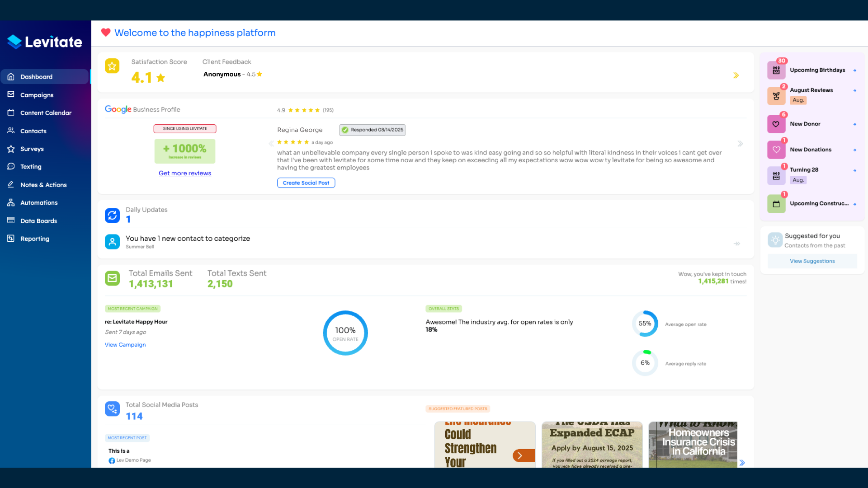Show previous Google review arrow
The width and height of the screenshot is (868, 488).
click(x=271, y=144)
